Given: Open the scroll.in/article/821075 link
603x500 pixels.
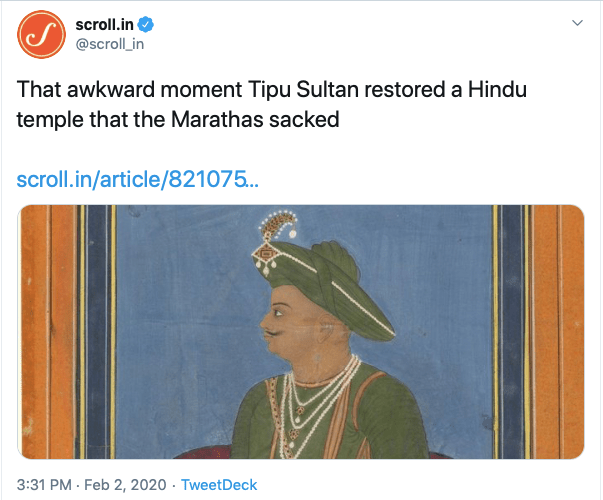Looking at the screenshot, I should (138, 180).
